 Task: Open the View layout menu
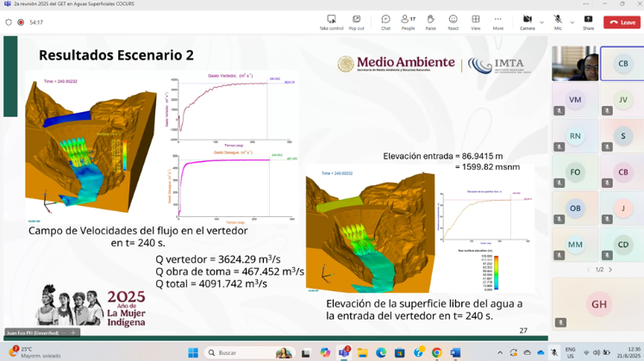pyautogui.click(x=475, y=22)
